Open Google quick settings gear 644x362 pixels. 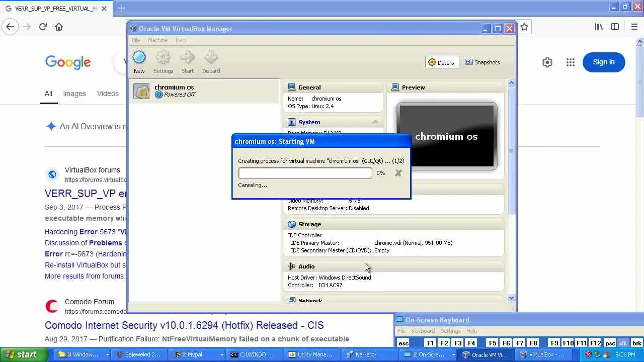coord(547,62)
